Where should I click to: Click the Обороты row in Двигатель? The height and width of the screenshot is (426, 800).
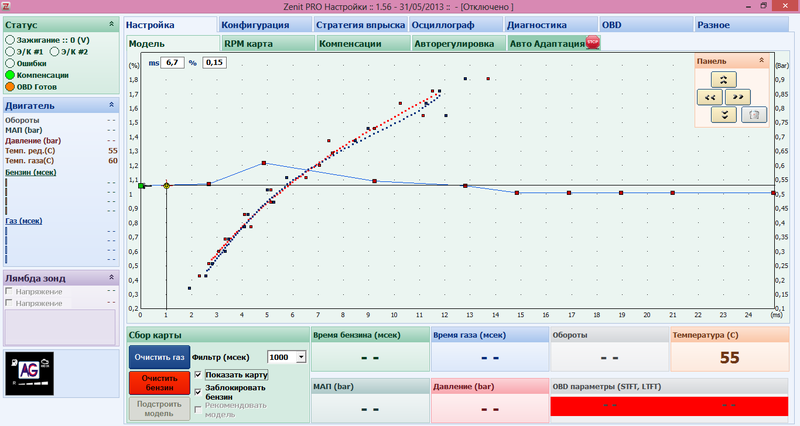(61, 120)
